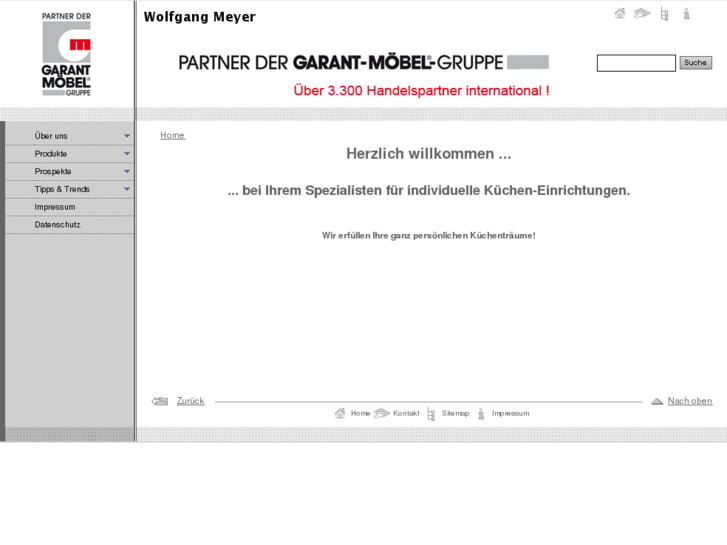
Task: Click the Suche search button
Action: (x=695, y=63)
